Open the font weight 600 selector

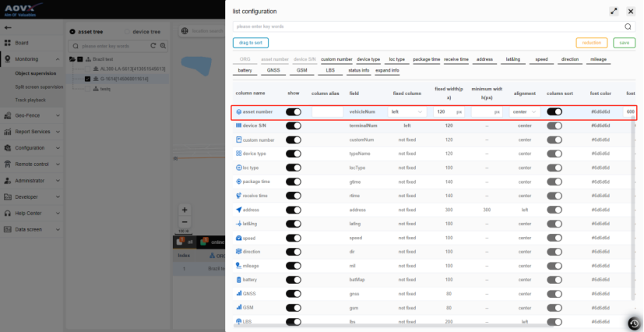coord(630,111)
